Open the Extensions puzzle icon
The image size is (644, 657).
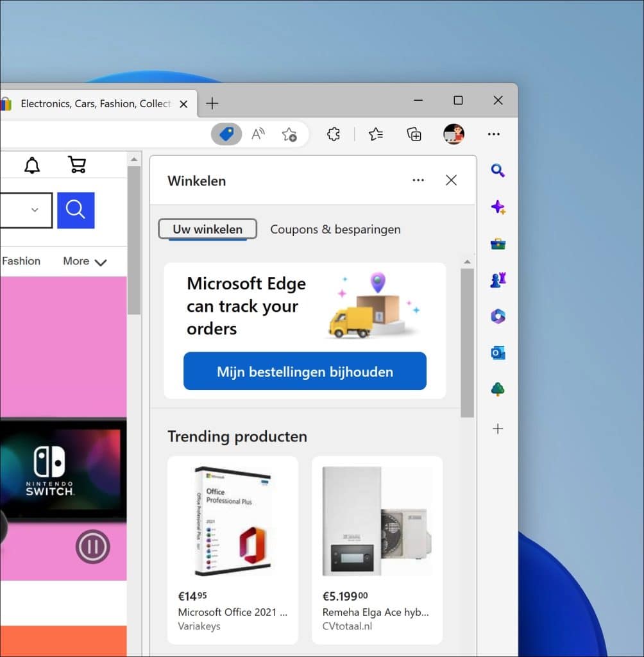pyautogui.click(x=333, y=133)
